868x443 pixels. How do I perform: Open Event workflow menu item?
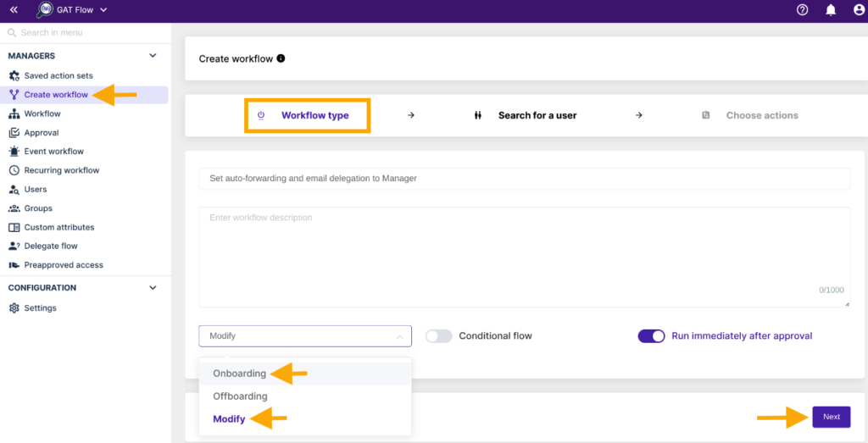coord(54,152)
